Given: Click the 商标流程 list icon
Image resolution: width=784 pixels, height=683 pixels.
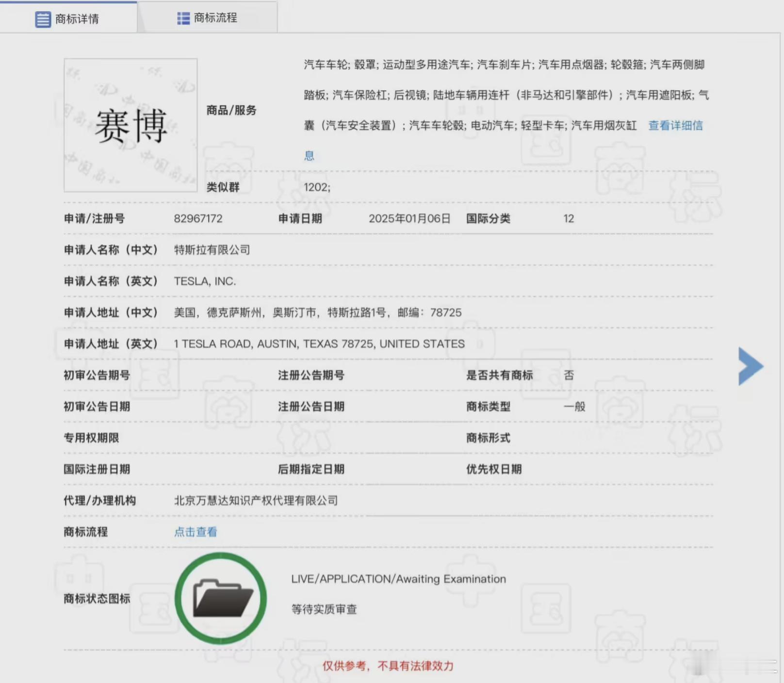Looking at the screenshot, I should click(183, 18).
